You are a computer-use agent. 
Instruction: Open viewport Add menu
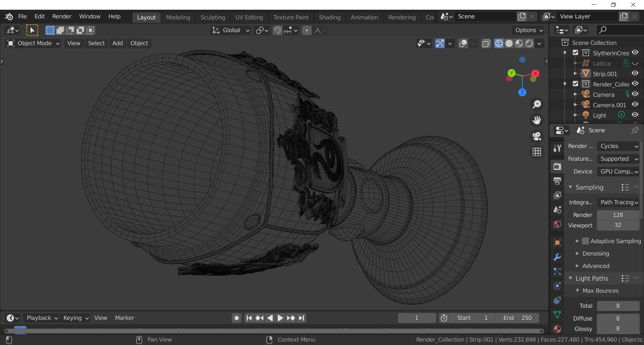pos(117,44)
